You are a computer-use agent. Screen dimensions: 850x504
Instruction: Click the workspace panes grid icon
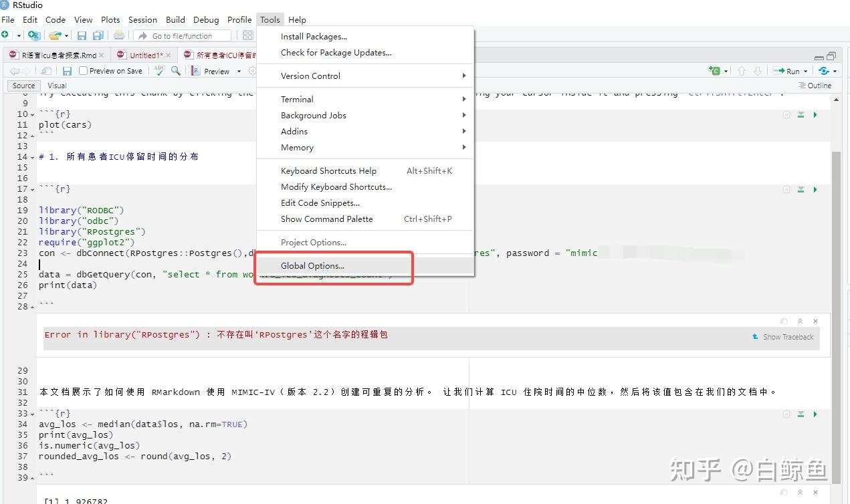(248, 35)
